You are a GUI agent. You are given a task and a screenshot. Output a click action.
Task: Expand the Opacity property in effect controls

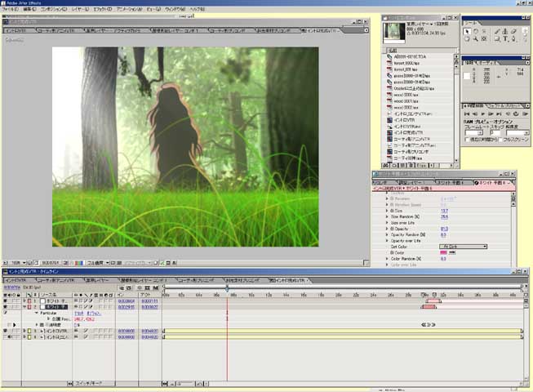click(387, 229)
